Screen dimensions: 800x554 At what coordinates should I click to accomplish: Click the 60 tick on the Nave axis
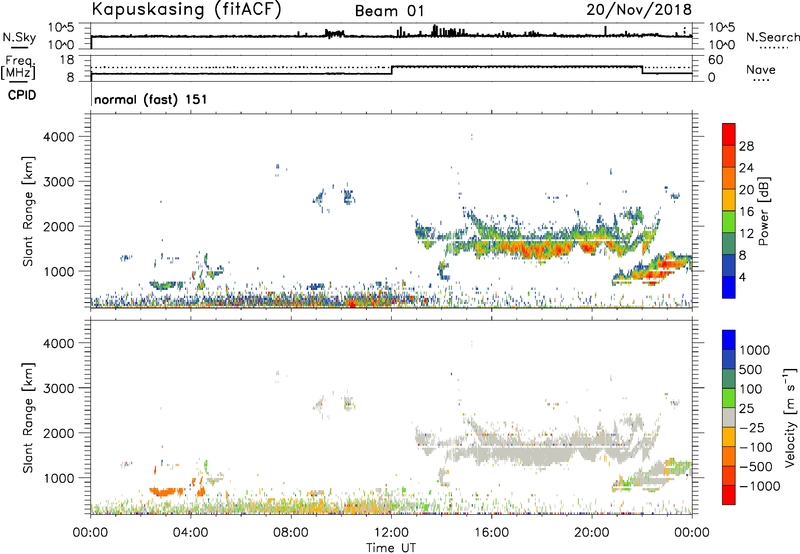[716, 60]
